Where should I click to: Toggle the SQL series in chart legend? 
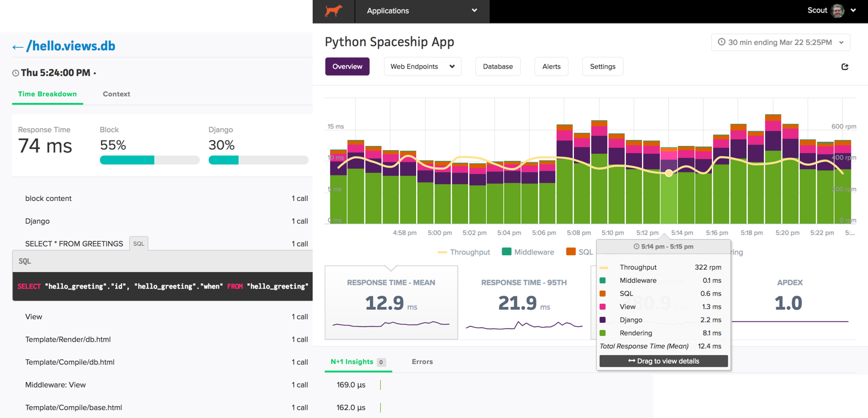[579, 252]
